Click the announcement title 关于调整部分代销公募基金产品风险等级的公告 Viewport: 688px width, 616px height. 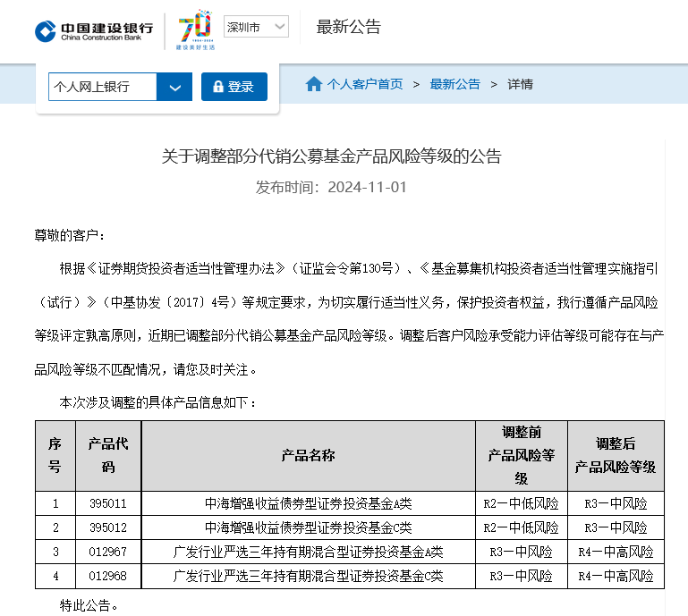331,156
